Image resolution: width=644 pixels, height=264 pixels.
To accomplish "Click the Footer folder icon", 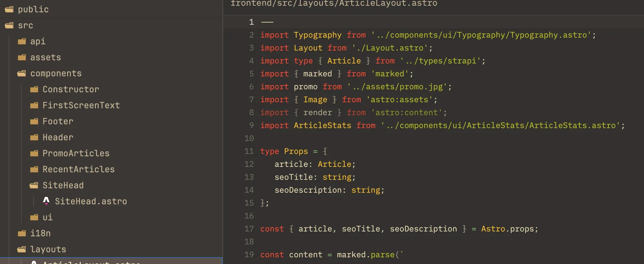I will pos(34,122).
